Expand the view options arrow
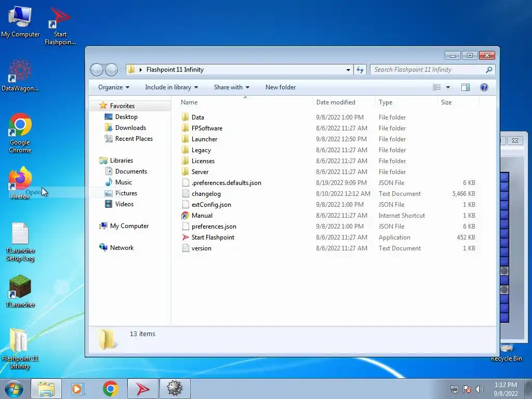Screen dimensions: 532x399 (x=448, y=87)
